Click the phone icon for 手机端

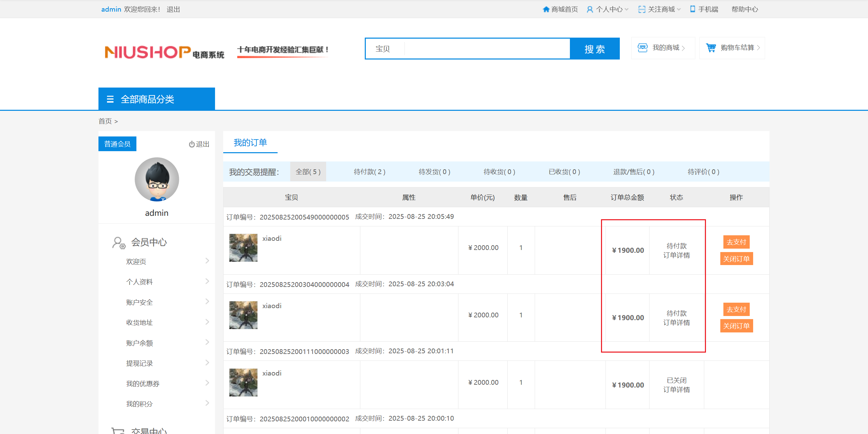(693, 9)
